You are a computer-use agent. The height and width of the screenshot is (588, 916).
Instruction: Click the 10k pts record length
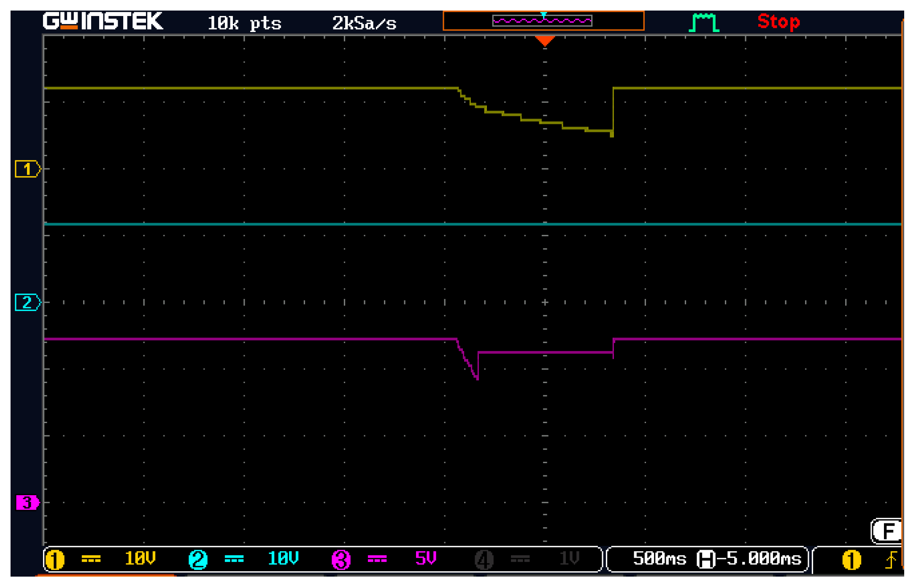(x=244, y=23)
